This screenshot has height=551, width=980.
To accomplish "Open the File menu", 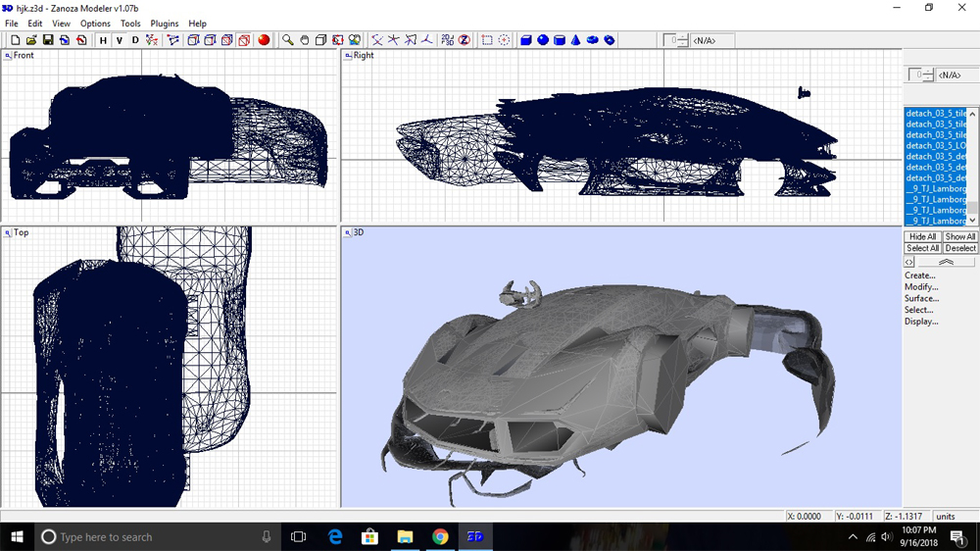I will [11, 24].
